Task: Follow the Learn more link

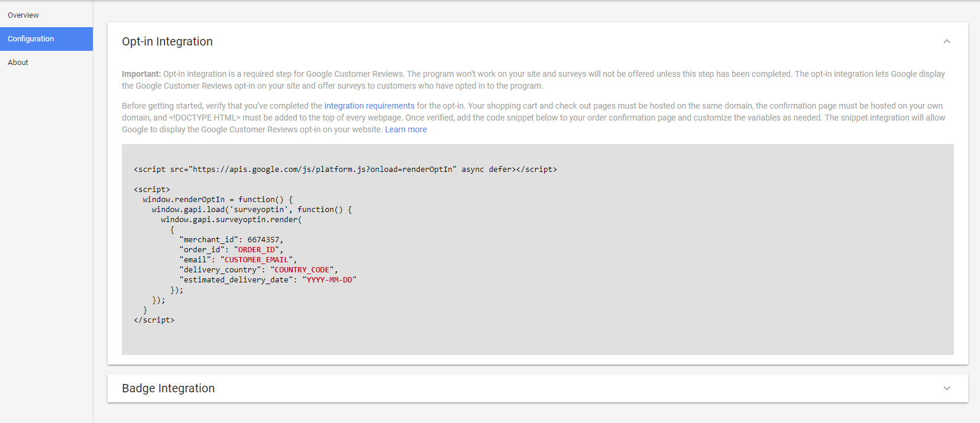Action: (x=406, y=129)
